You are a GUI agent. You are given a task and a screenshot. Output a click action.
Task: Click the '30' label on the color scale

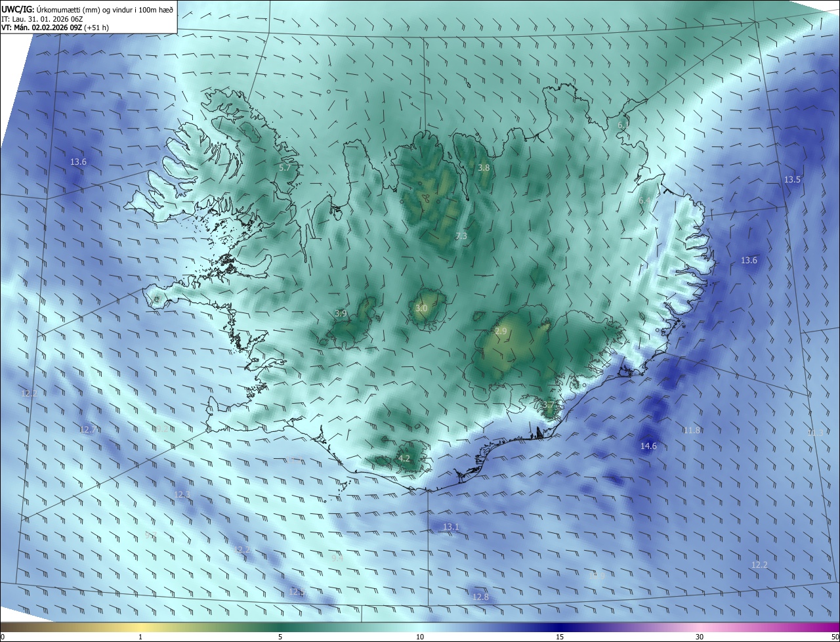[700, 637]
